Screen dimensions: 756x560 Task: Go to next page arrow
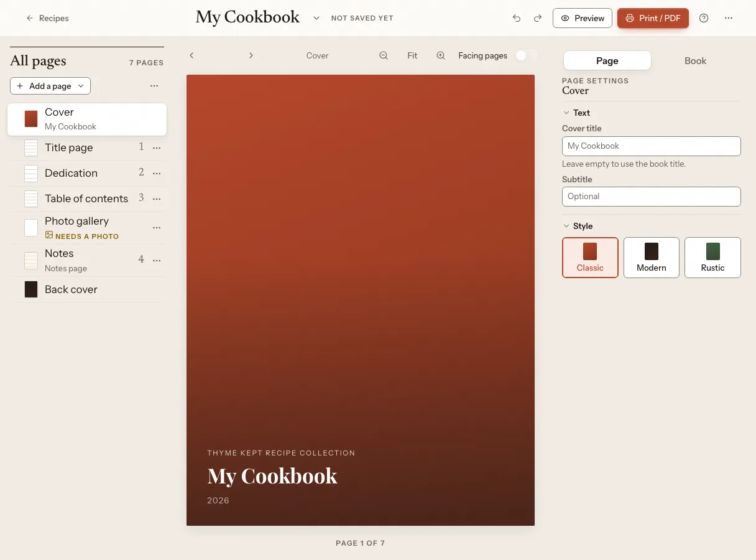[251, 55]
